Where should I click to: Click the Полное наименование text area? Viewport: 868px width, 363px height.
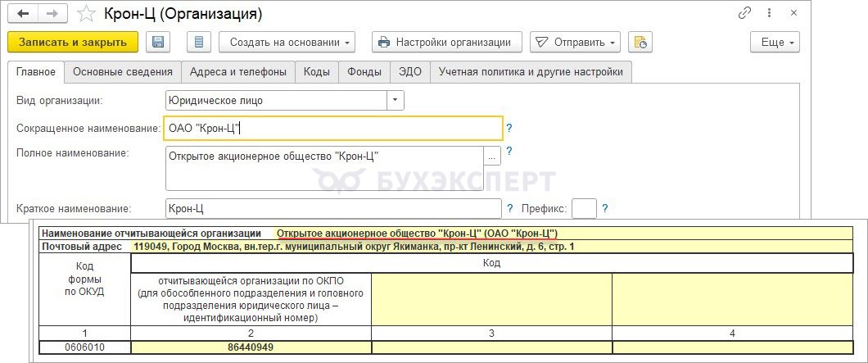[324, 169]
